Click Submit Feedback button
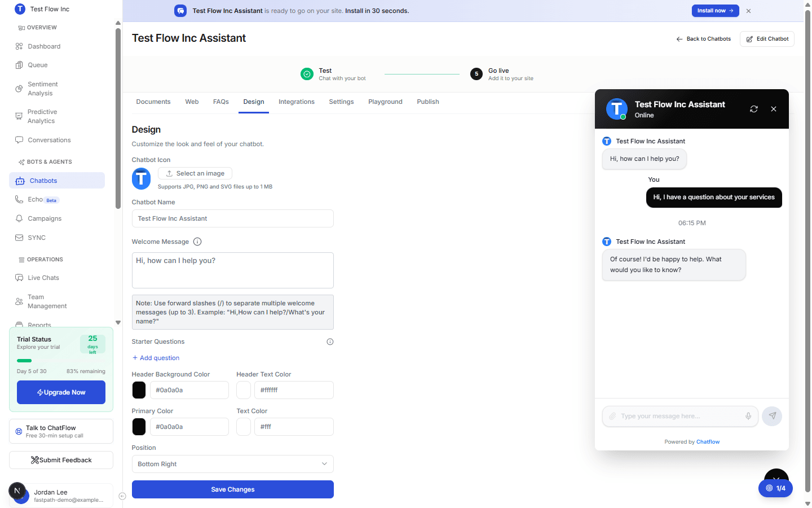The height and width of the screenshot is (508, 812). click(x=61, y=460)
